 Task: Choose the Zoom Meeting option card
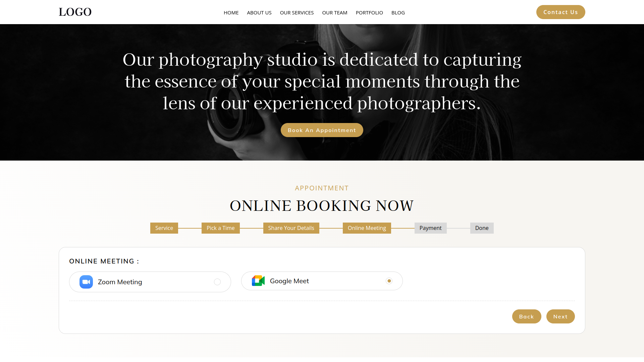150,282
